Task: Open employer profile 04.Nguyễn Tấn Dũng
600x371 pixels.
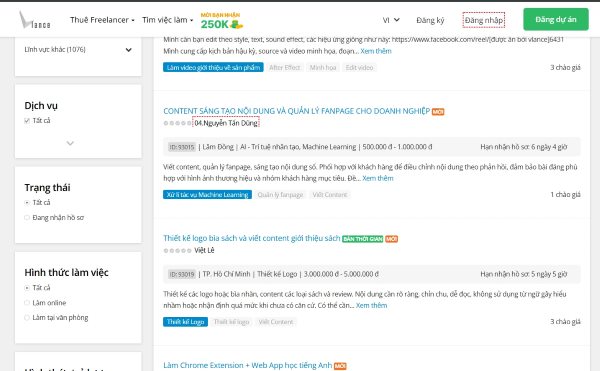Action: point(226,123)
